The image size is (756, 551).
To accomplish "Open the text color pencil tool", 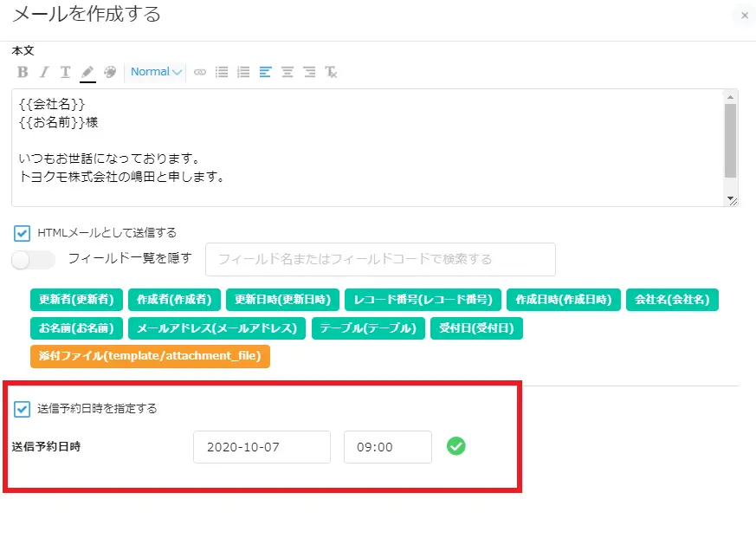I will tap(87, 73).
